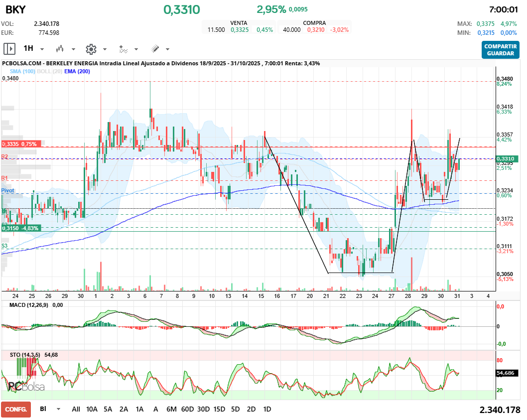The image size is (527, 420).
Task: Open the add indicator icon
Action: (124, 49)
